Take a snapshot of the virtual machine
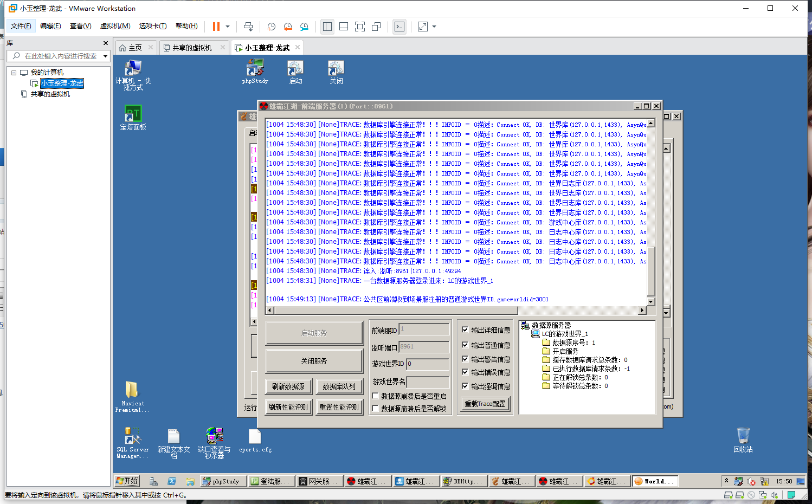 coord(272,27)
